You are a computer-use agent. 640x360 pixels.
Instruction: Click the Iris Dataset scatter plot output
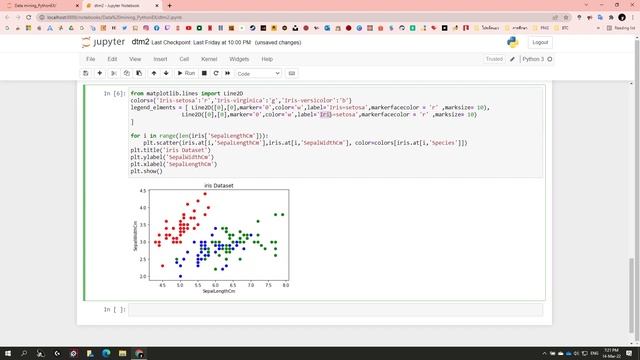(211, 238)
